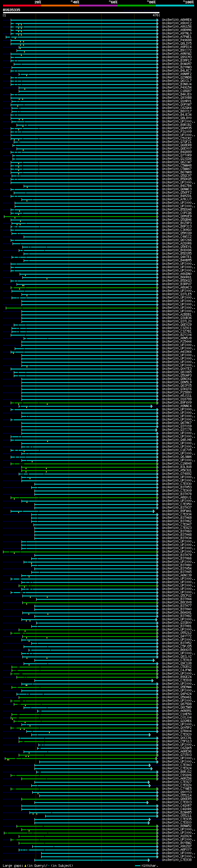Select the UniRef100_B9II72 label
Viewport: 197px width, 868px height.
pos(177,50)
